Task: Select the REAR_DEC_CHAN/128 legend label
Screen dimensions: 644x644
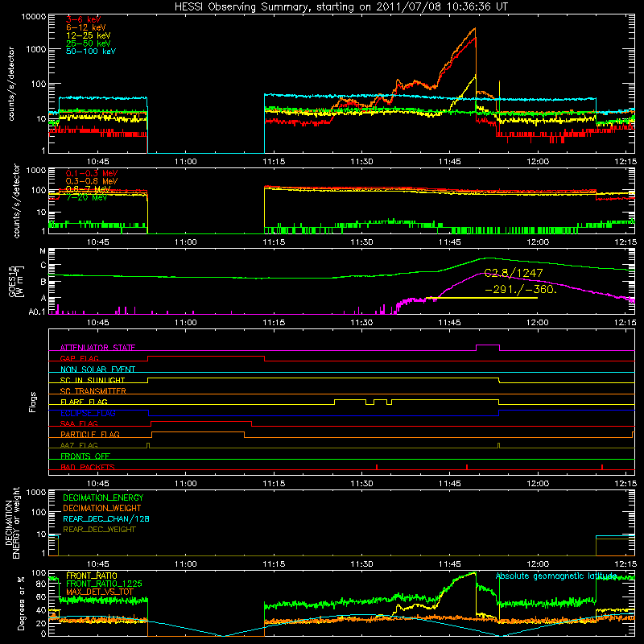Action: point(106,518)
